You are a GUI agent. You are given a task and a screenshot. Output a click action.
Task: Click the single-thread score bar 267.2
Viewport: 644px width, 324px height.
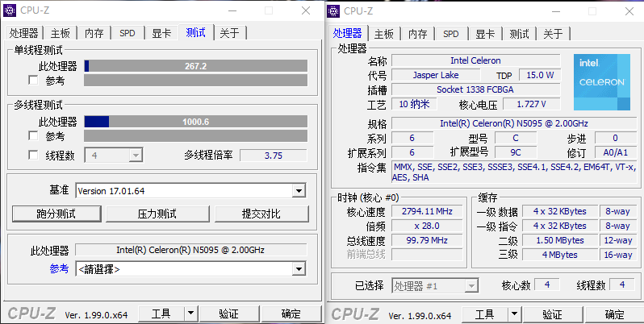pyautogui.click(x=196, y=66)
